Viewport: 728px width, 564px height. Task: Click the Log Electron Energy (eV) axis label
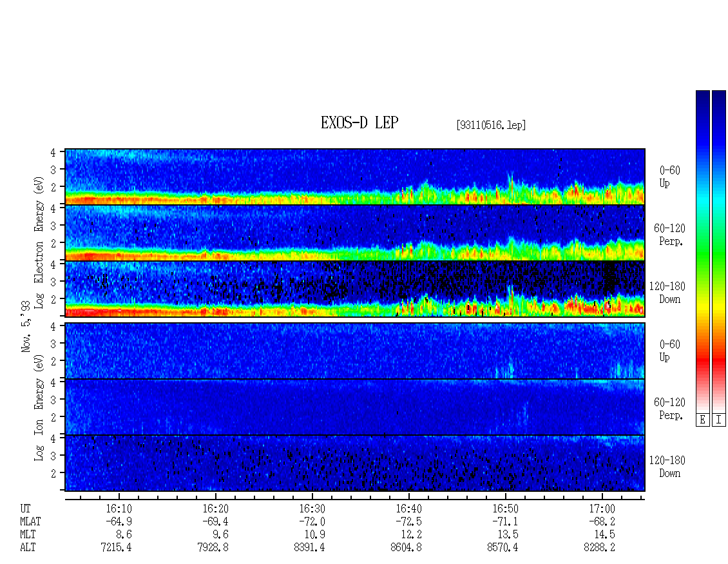click(x=39, y=242)
